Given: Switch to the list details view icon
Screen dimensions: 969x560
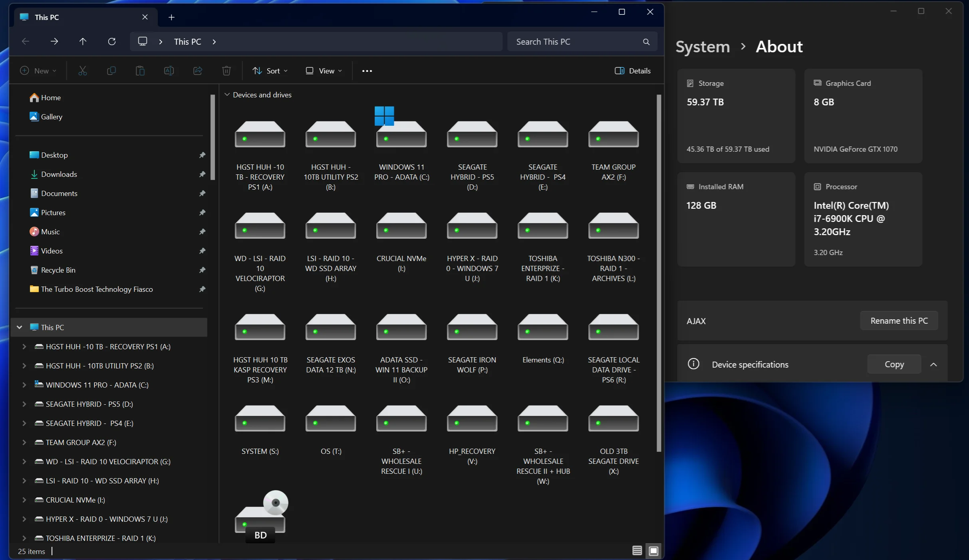Looking at the screenshot, I should coord(637,551).
